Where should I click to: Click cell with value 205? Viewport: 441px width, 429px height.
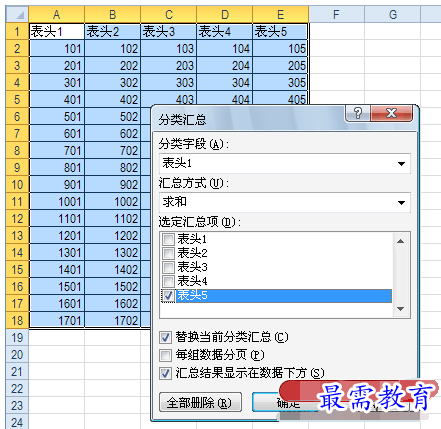coord(281,66)
